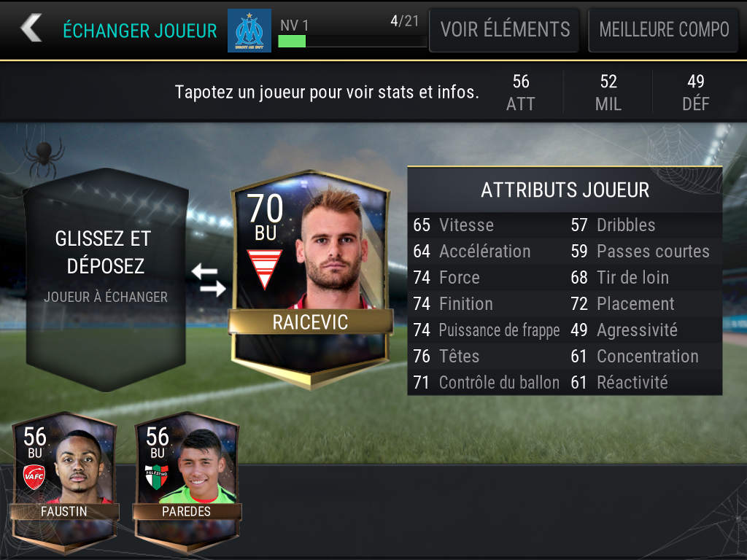Viewport: 747px width, 560px height.
Task: Click the 49 DÉF rating
Action: pos(695,92)
